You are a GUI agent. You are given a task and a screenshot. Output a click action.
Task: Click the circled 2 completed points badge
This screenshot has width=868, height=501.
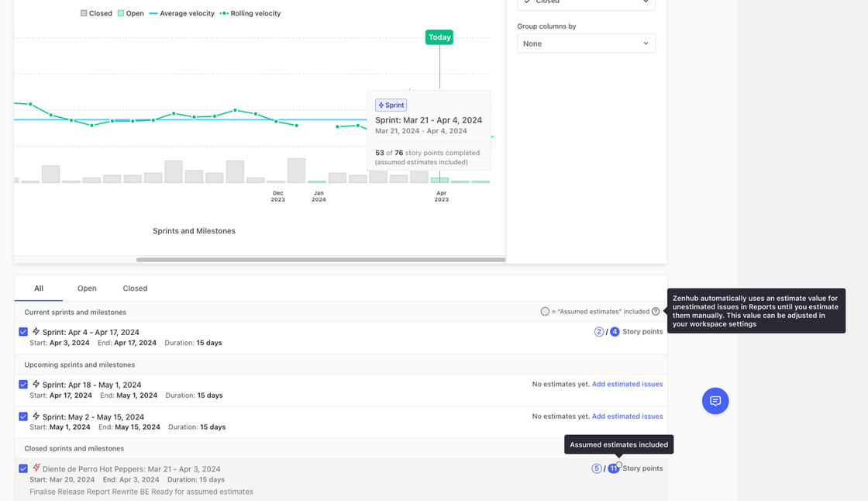tap(599, 331)
